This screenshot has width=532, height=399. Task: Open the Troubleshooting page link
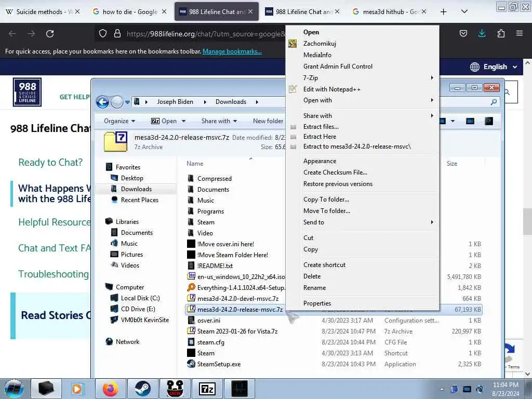point(54,274)
